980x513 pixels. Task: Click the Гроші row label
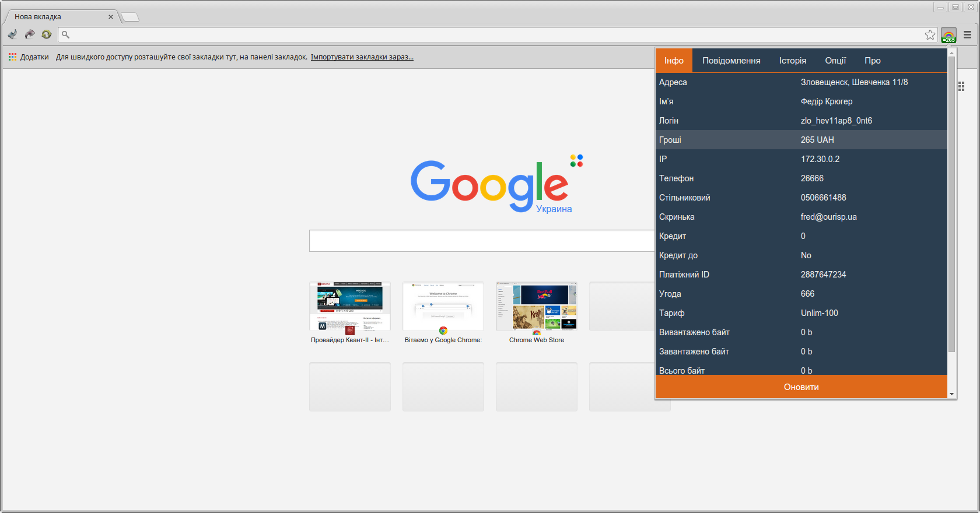[x=670, y=140]
